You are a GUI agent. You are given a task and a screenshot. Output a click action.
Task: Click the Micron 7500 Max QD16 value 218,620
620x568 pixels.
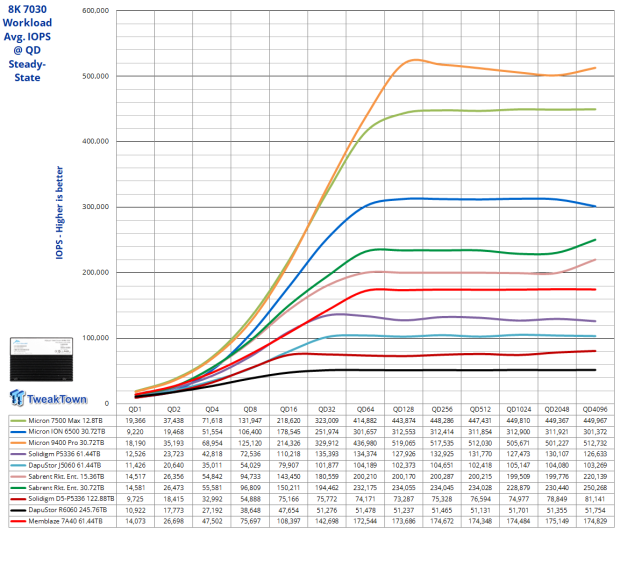coord(289,421)
